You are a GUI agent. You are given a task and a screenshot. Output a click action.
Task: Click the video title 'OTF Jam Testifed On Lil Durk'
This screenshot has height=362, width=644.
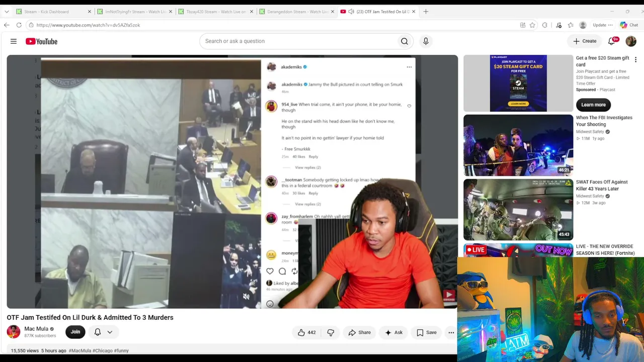coord(90,317)
